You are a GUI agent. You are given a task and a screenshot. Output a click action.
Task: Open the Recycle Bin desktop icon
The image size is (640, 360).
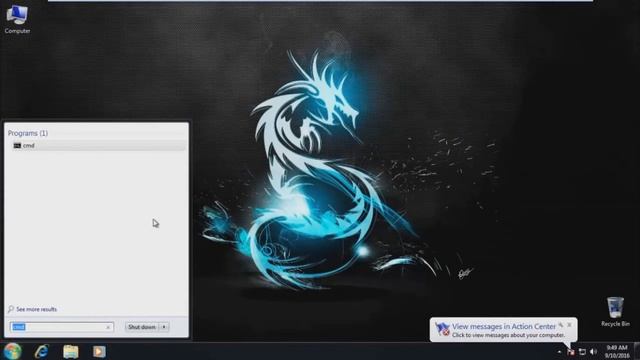(x=615, y=312)
